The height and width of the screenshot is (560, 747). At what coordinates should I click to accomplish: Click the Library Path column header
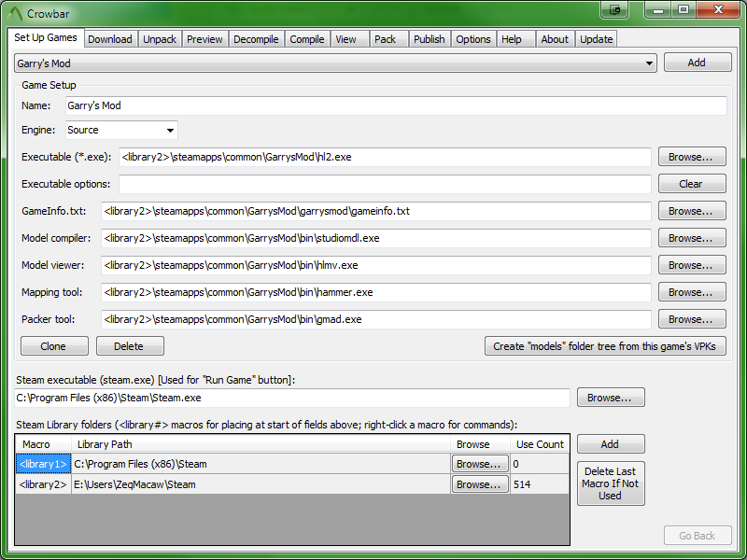[x=261, y=444]
